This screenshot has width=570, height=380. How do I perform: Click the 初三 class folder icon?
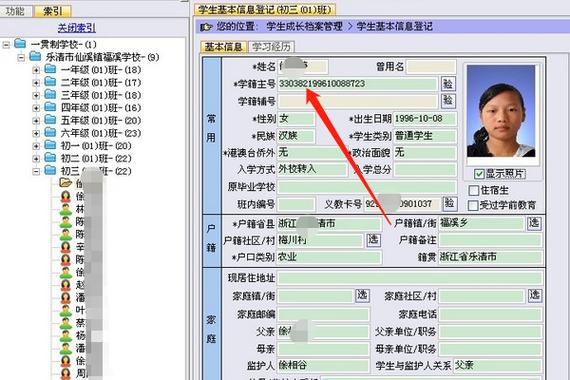[50, 170]
